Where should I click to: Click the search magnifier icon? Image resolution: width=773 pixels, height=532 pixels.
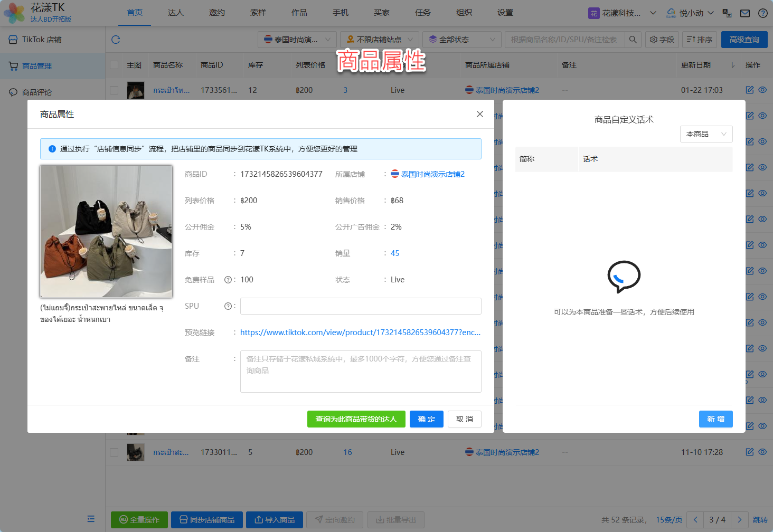pos(633,40)
